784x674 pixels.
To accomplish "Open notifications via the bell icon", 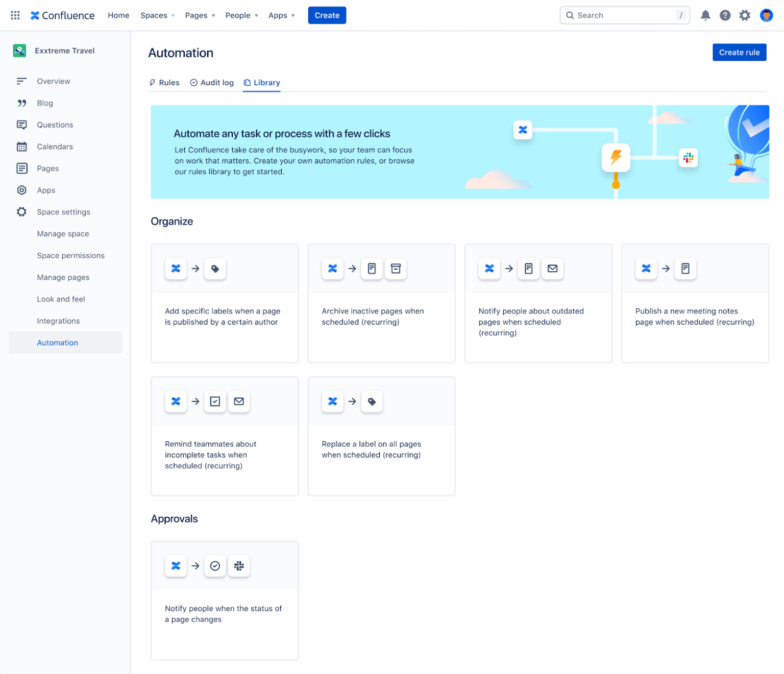I will click(x=705, y=15).
